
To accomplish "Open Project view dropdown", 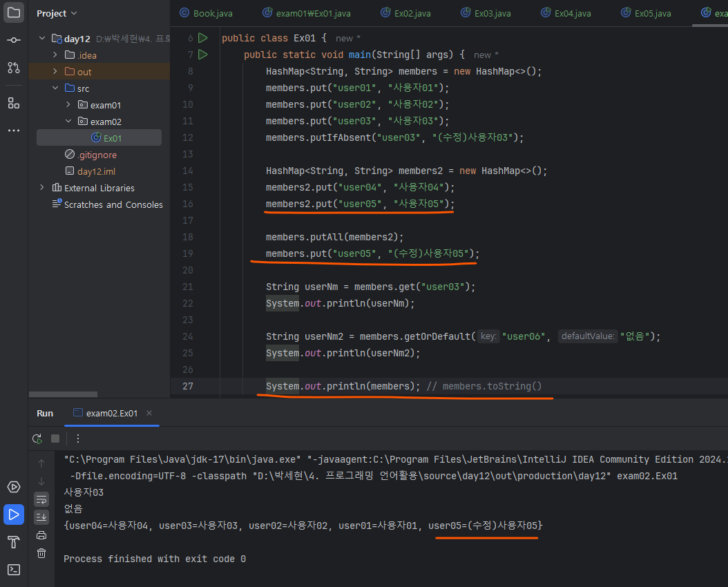I will coord(57,13).
